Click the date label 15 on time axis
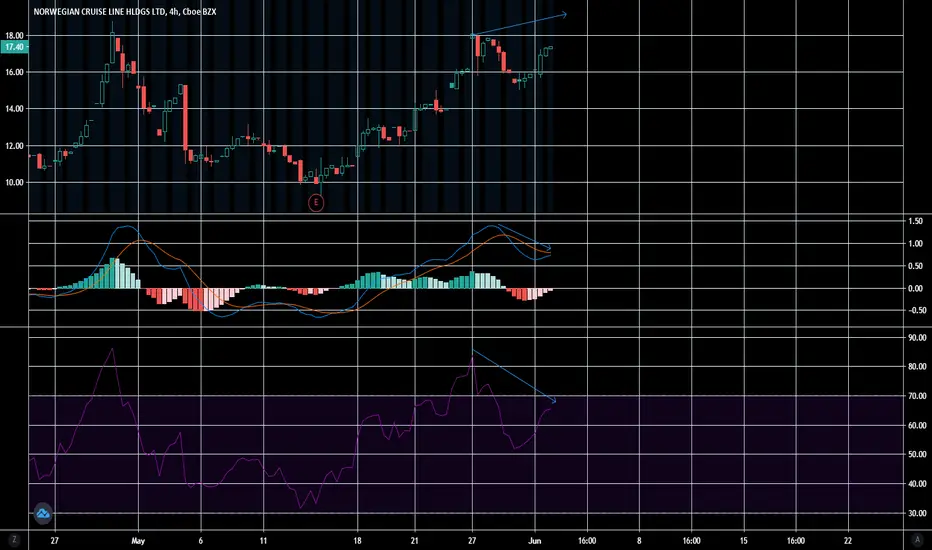932x550 pixels. [744, 541]
